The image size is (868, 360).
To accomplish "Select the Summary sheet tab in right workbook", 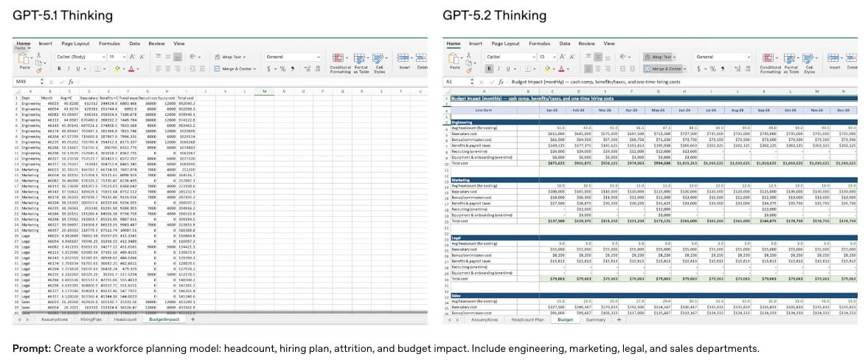I will (x=595, y=320).
